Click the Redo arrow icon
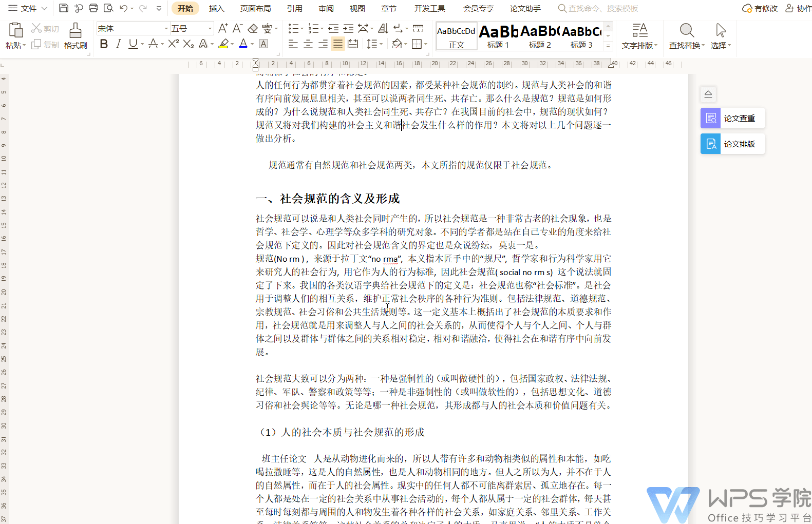Image resolution: width=812 pixels, height=524 pixels. click(143, 8)
